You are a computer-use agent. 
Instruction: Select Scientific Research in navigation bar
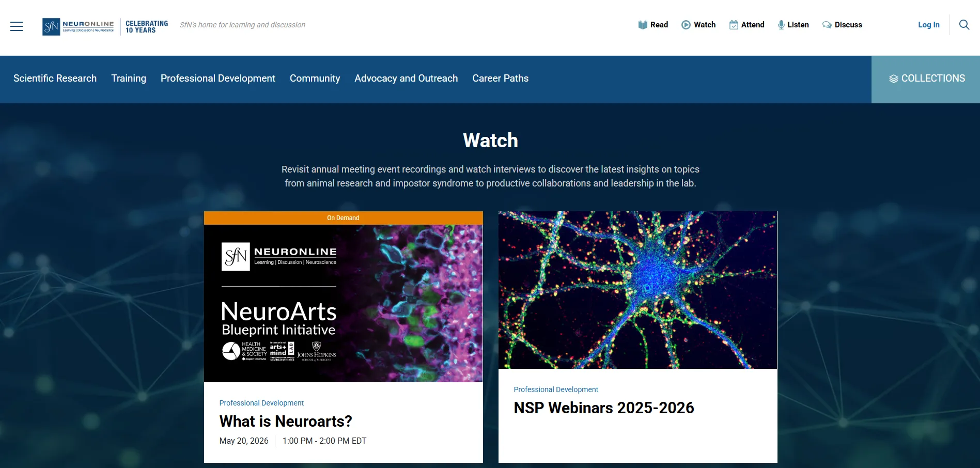coord(55,79)
